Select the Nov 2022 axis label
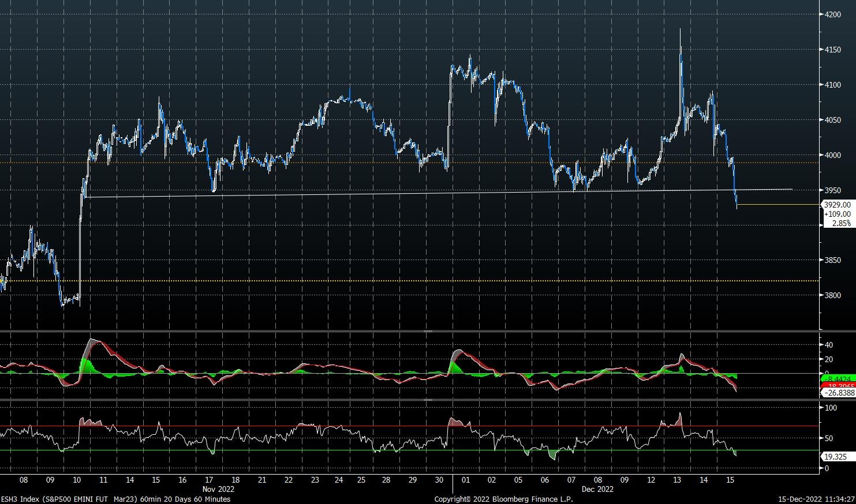Image resolution: width=856 pixels, height=504 pixels. [x=220, y=489]
